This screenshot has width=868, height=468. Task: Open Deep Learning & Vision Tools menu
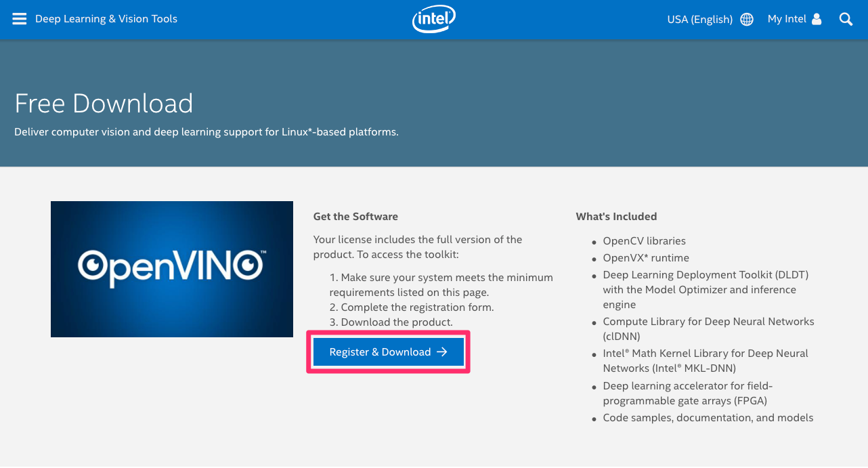click(x=106, y=19)
